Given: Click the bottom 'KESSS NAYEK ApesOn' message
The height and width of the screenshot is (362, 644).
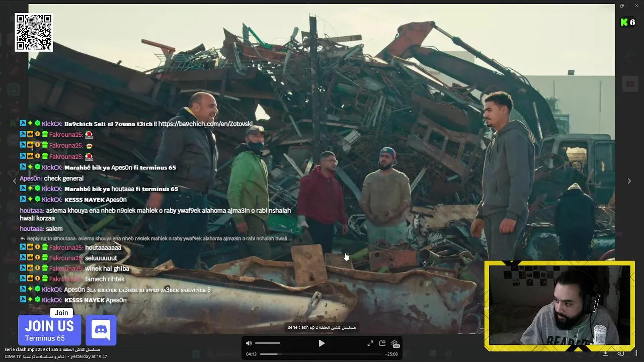Looking at the screenshot, I should [73, 300].
